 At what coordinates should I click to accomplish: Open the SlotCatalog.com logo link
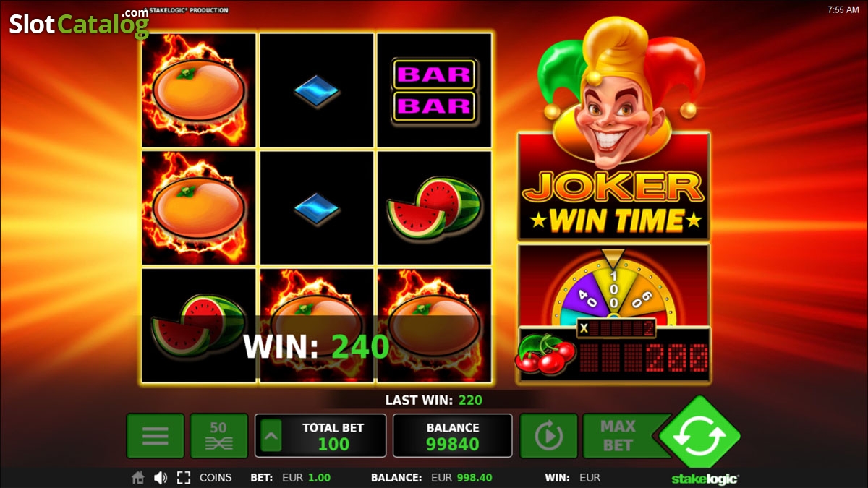79,24
